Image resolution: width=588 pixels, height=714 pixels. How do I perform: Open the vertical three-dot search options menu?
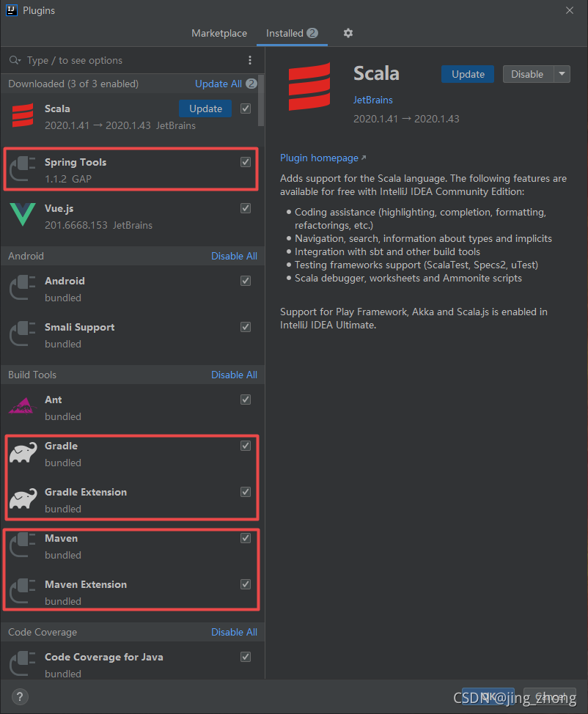pyautogui.click(x=249, y=60)
